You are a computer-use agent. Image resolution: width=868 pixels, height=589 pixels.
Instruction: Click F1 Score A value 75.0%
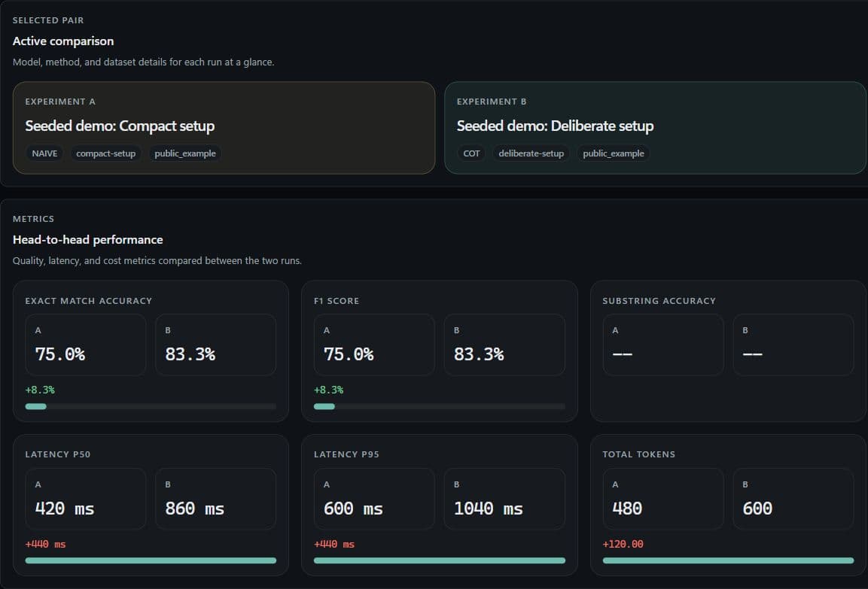[349, 354]
